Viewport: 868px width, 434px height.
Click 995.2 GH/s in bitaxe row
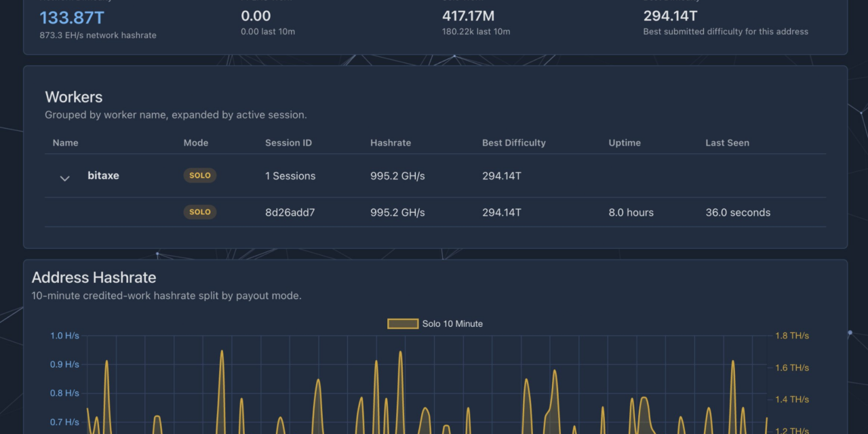tap(397, 176)
